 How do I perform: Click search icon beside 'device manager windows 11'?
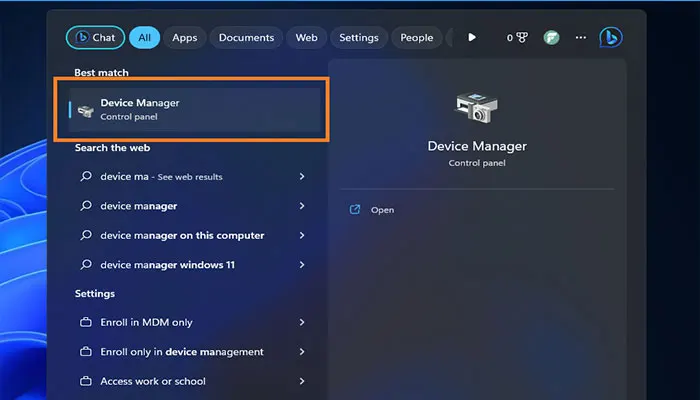click(x=86, y=265)
